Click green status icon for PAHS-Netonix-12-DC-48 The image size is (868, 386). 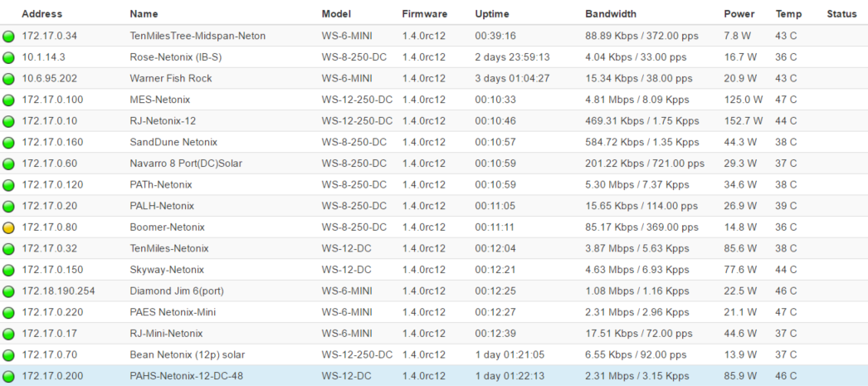9,376
